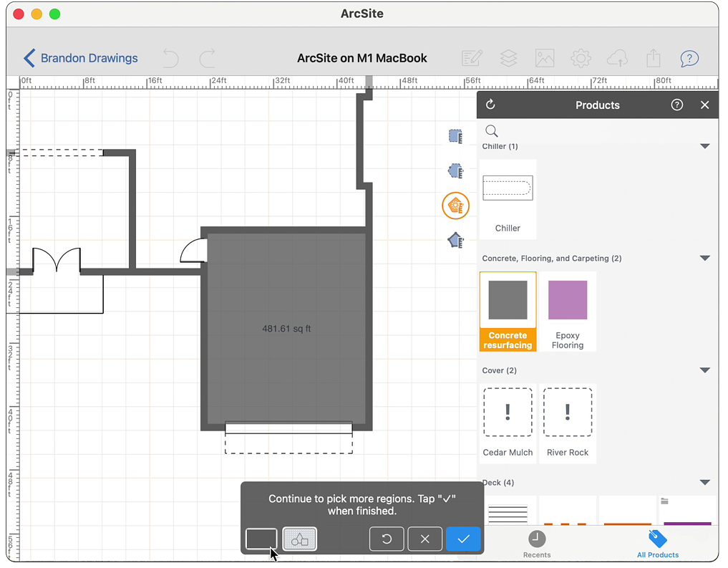Click the redo arrow in top toolbar

(207, 58)
